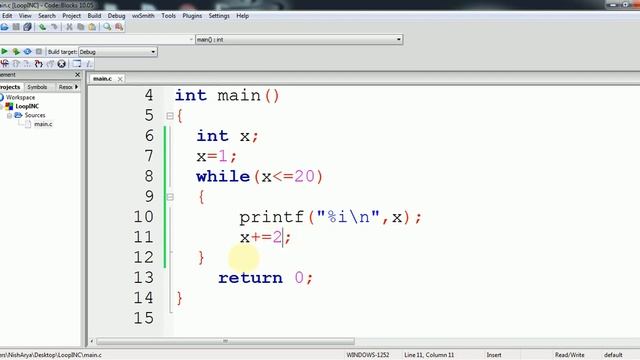The image size is (640, 360).
Task: Open Find with the magnifier icon
Action: click(107, 27)
